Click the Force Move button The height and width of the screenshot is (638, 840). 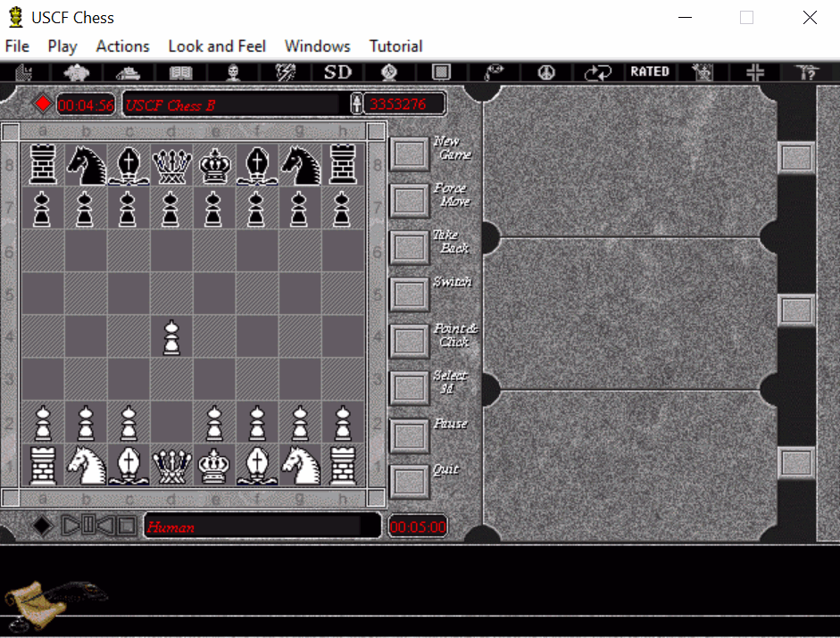409,201
